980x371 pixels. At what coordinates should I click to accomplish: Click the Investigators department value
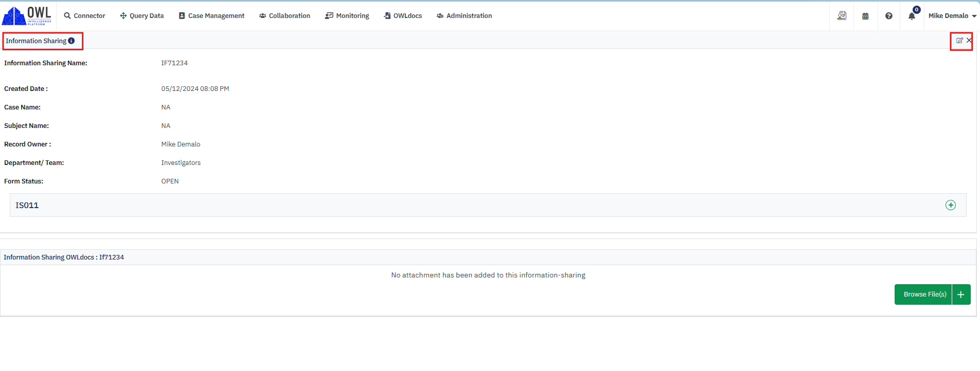(181, 163)
